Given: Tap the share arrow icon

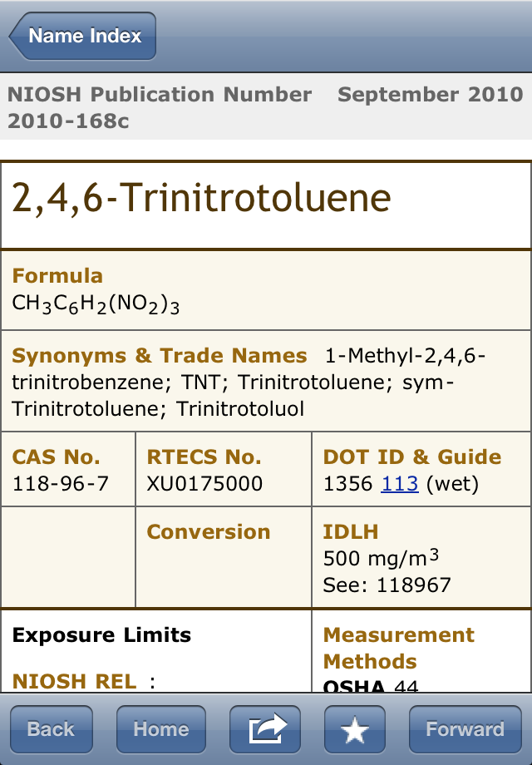Looking at the screenshot, I should (265, 729).
